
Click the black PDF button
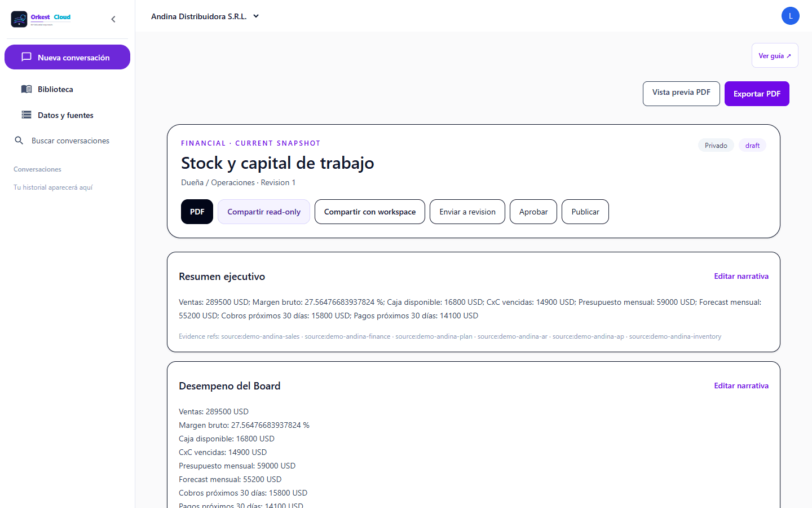coord(197,212)
